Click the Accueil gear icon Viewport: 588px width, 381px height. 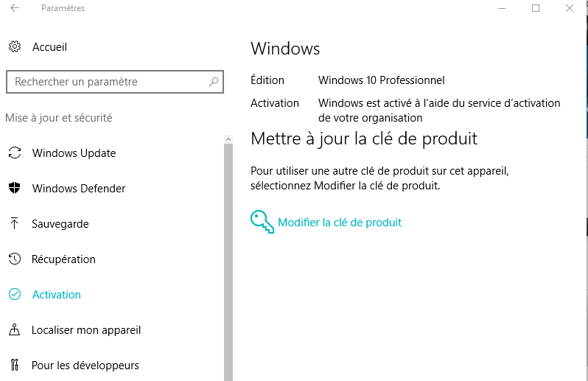[14, 46]
